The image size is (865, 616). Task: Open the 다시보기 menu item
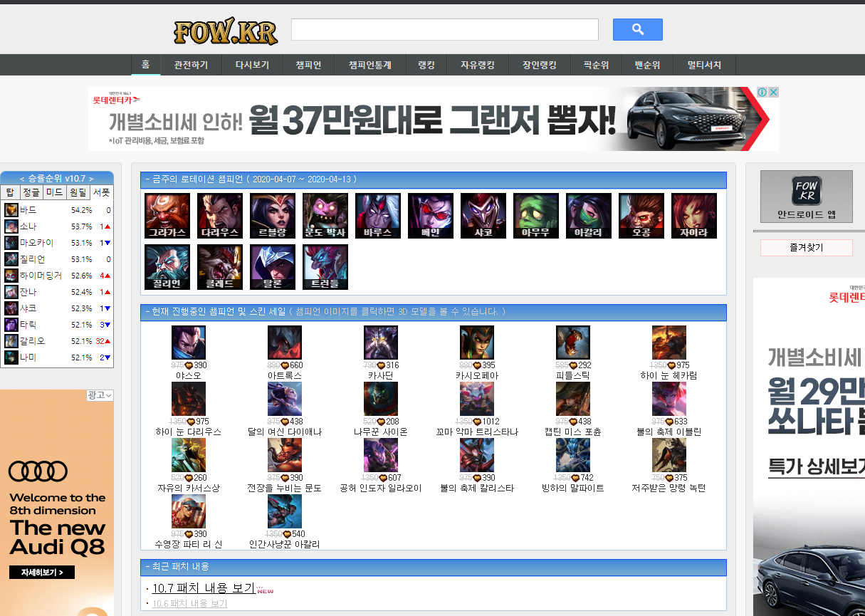click(x=252, y=65)
